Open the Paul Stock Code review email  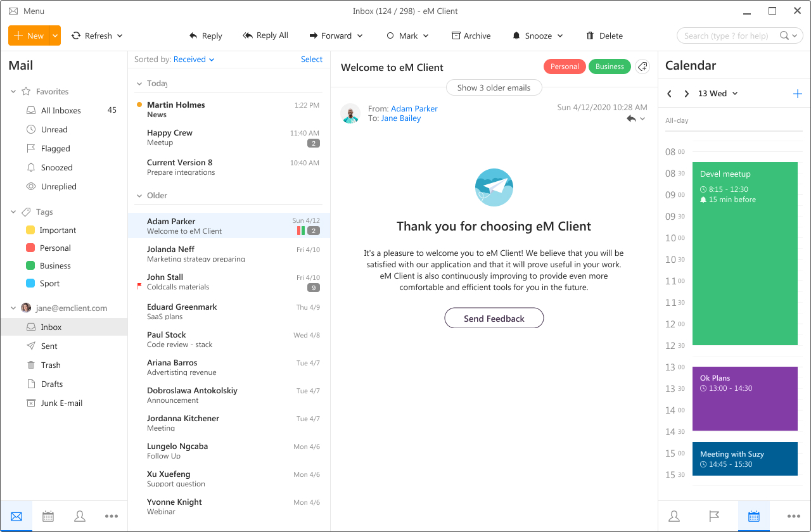(229, 339)
